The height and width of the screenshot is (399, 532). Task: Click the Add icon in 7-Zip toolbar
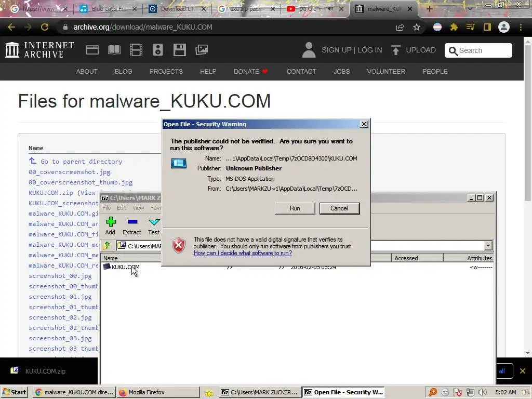(110, 226)
